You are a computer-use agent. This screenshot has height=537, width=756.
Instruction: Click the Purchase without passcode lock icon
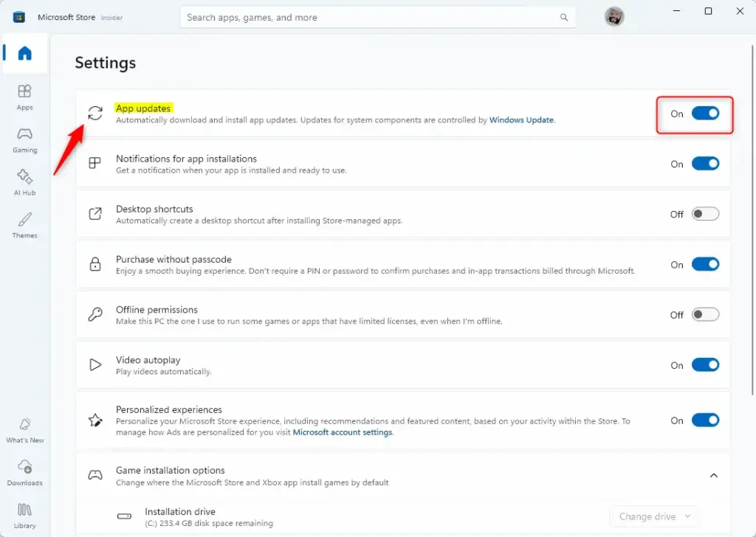click(95, 264)
